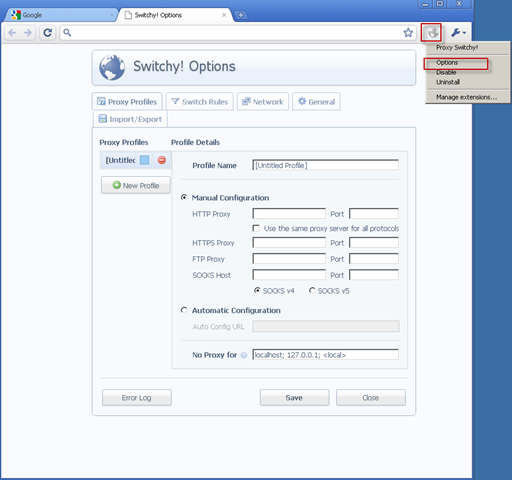Viewport: 512px width, 480px height.
Task: Click the FTP Proxy host field
Action: point(289,259)
